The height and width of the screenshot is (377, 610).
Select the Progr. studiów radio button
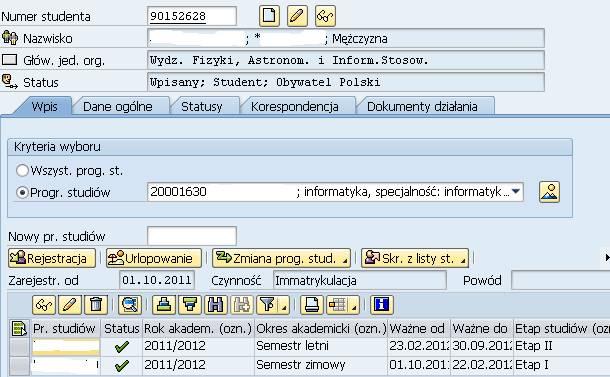tap(22, 192)
